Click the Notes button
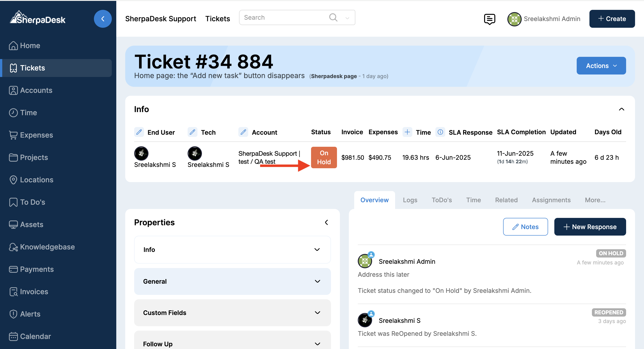Image resolution: width=644 pixels, height=349 pixels. (525, 227)
